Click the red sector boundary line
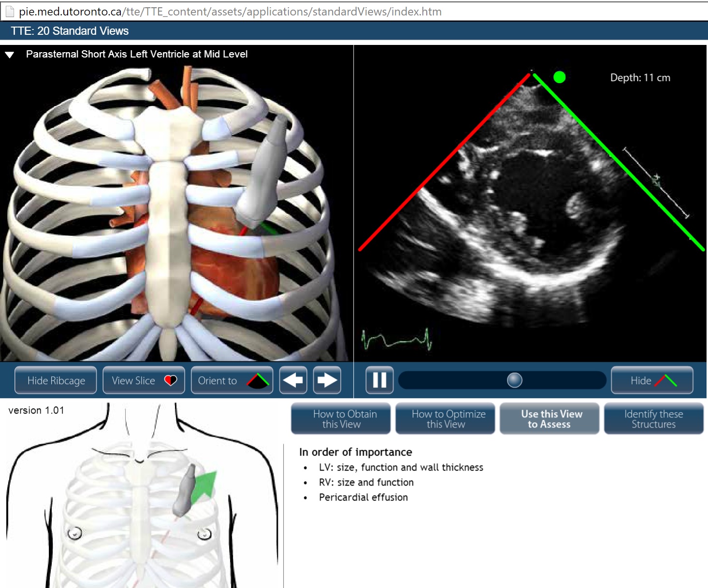Viewport: 708px width, 588px height. pyautogui.click(x=445, y=162)
